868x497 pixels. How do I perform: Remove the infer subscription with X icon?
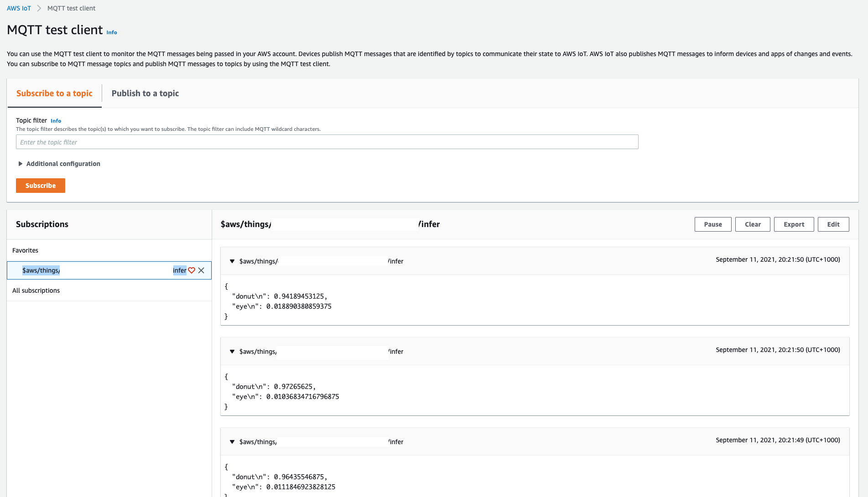tap(201, 270)
